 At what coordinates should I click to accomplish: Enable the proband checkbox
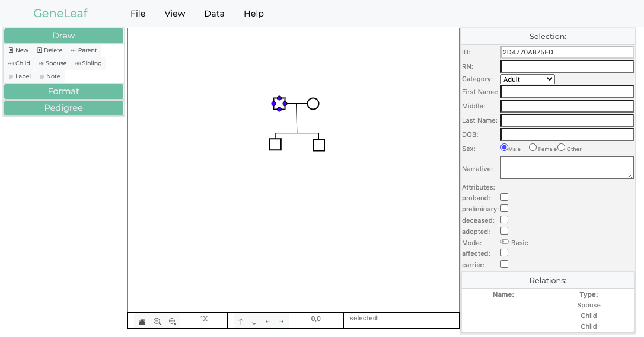click(504, 197)
